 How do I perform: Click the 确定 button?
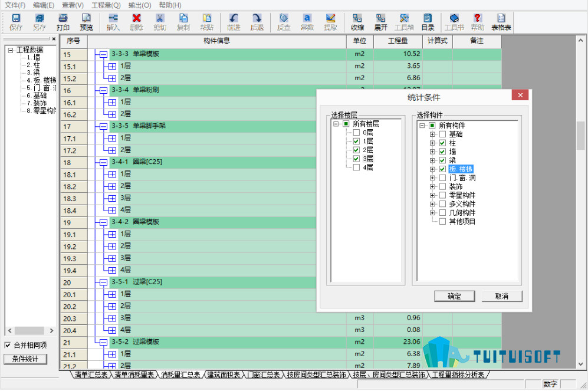[x=455, y=296]
